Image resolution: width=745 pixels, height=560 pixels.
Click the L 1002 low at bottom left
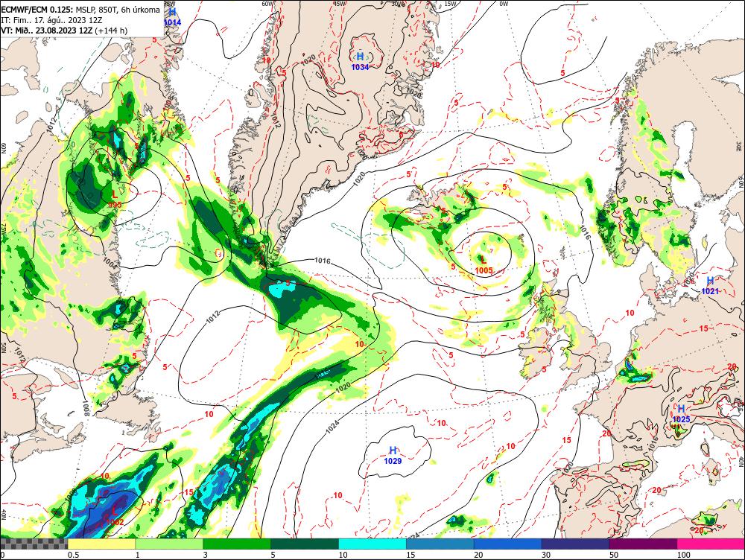coord(115,517)
